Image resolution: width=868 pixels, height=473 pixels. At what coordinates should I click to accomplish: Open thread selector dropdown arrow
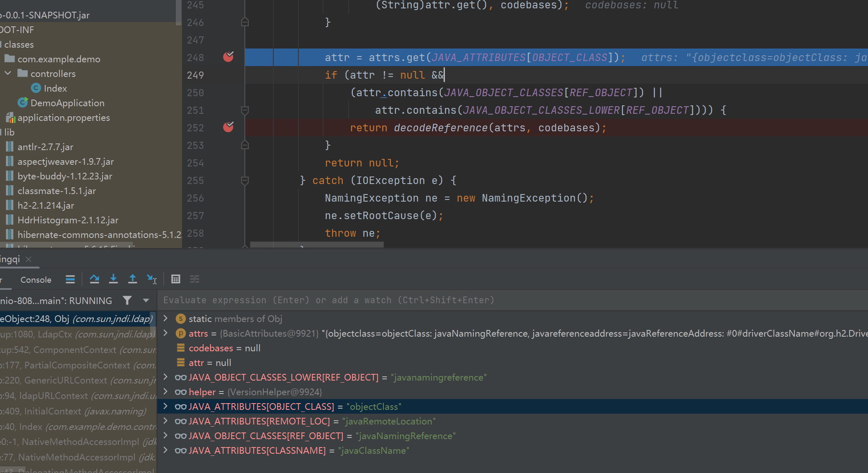point(146,300)
